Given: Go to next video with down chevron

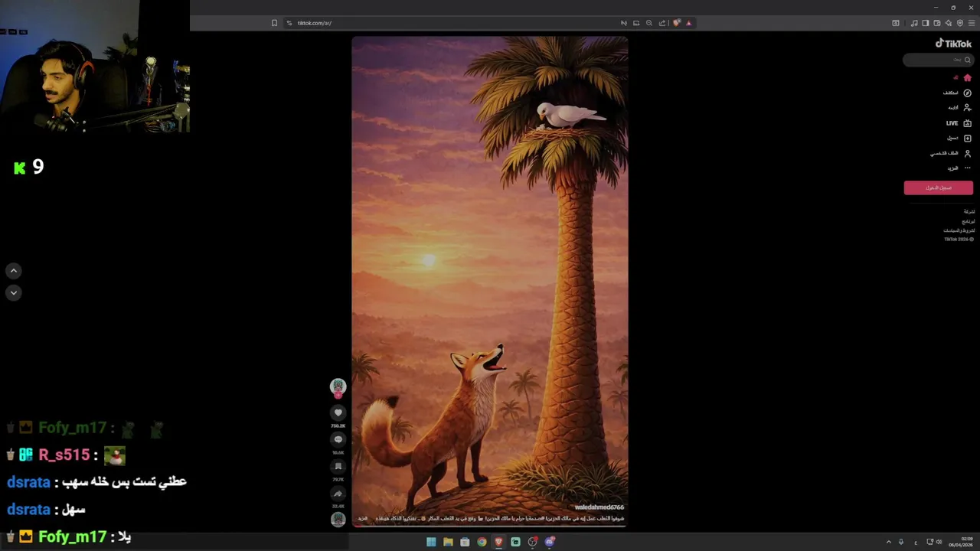Looking at the screenshot, I should pos(13,292).
